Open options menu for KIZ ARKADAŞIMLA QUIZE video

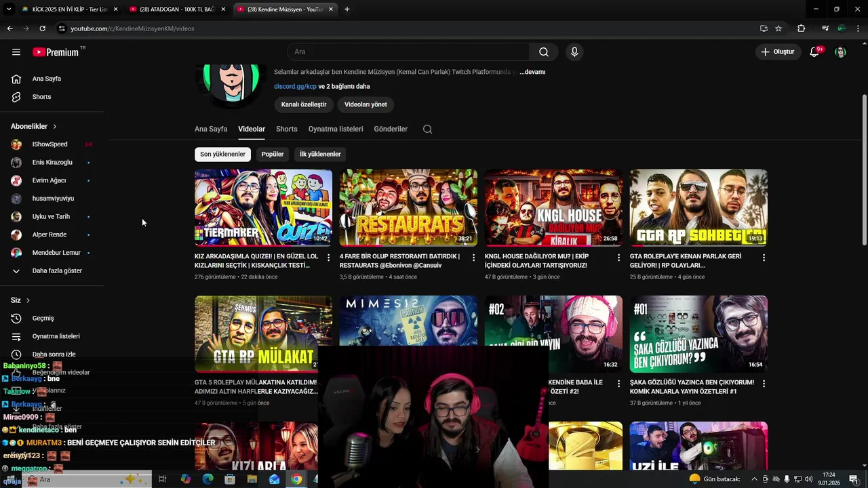point(328,258)
